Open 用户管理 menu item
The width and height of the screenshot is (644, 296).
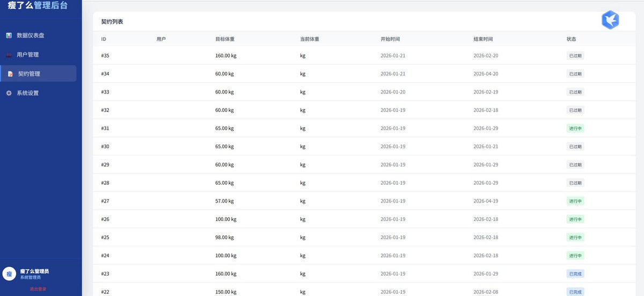point(39,55)
